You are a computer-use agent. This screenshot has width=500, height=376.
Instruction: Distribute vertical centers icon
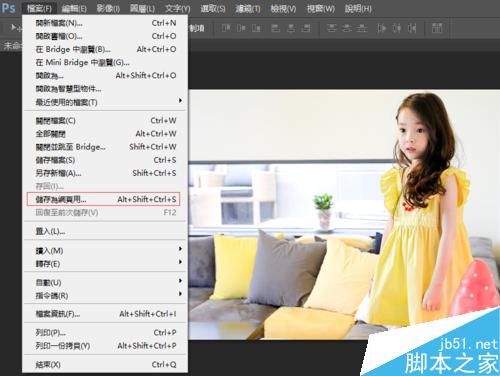[x=347, y=28]
